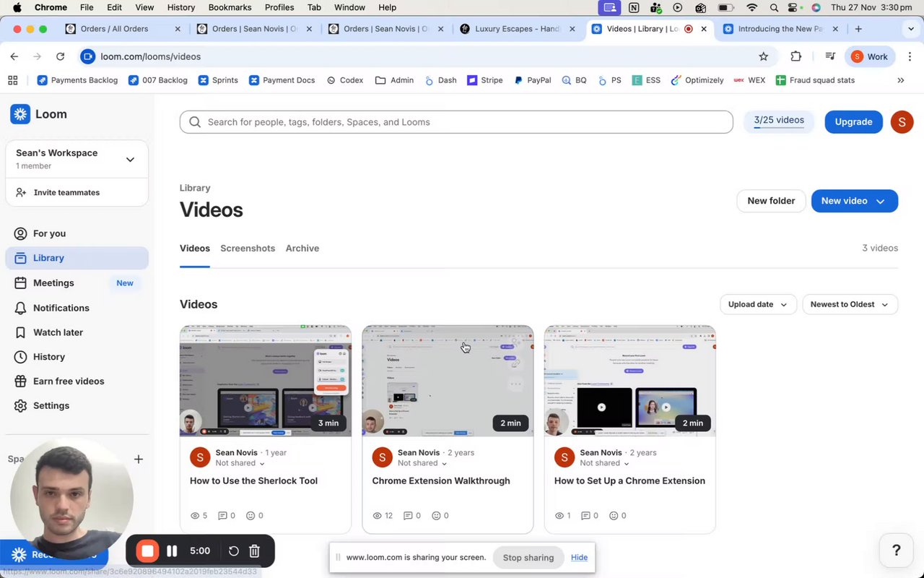Add a new Space with the plus icon

tap(139, 459)
